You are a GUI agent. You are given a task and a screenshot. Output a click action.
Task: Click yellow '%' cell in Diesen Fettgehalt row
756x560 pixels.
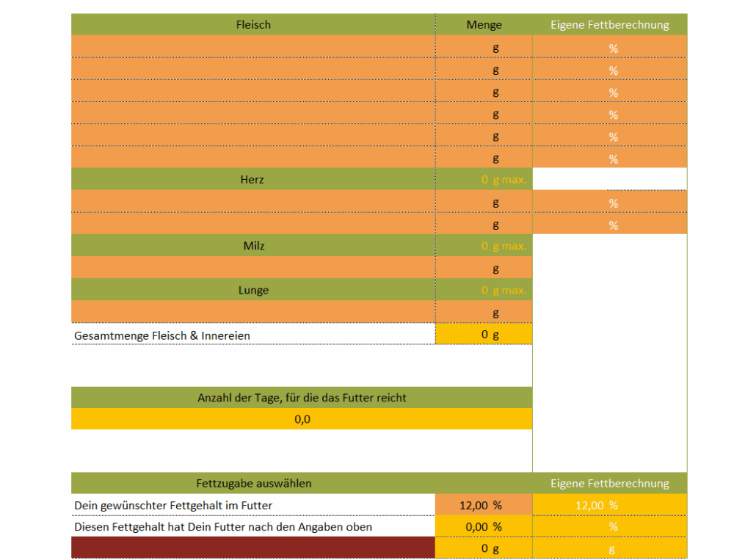click(x=610, y=526)
